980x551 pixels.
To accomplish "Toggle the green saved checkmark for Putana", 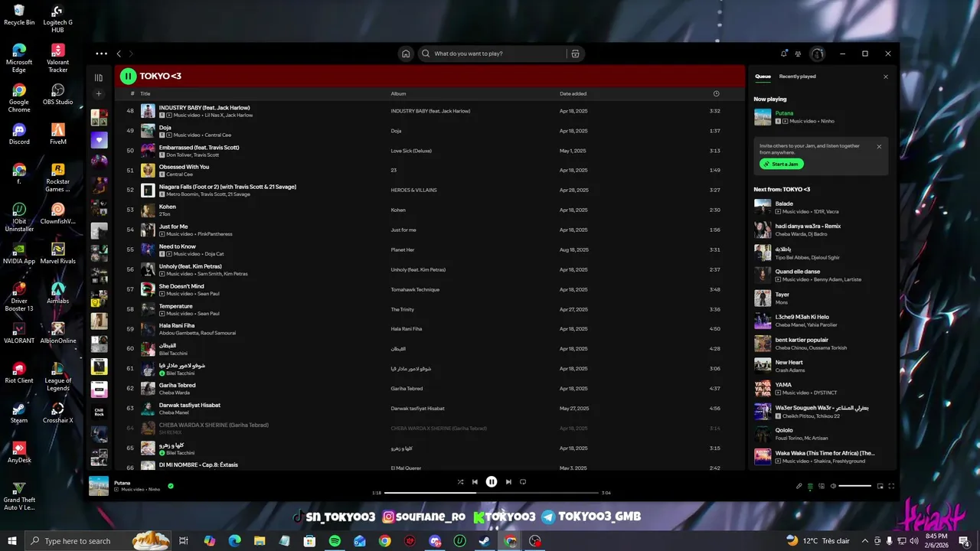I will [x=171, y=485].
